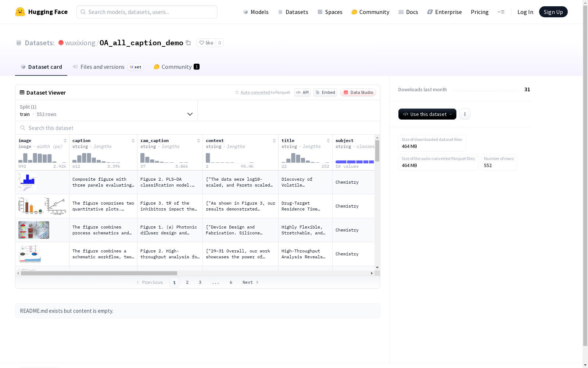588x368 pixels.
Task: Click the Auto-converted link
Action: click(x=255, y=92)
